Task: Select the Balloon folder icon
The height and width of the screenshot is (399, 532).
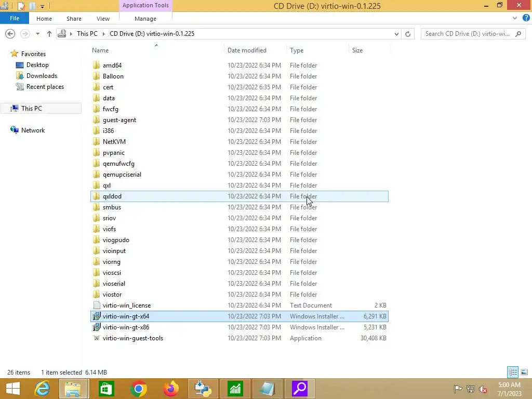Action: pyautogui.click(x=96, y=76)
